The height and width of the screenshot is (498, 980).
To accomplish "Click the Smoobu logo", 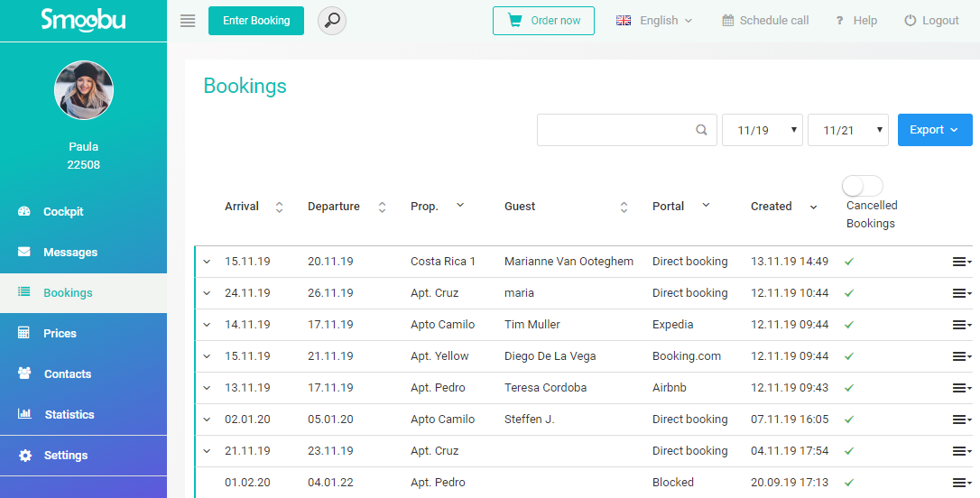I will [x=83, y=20].
